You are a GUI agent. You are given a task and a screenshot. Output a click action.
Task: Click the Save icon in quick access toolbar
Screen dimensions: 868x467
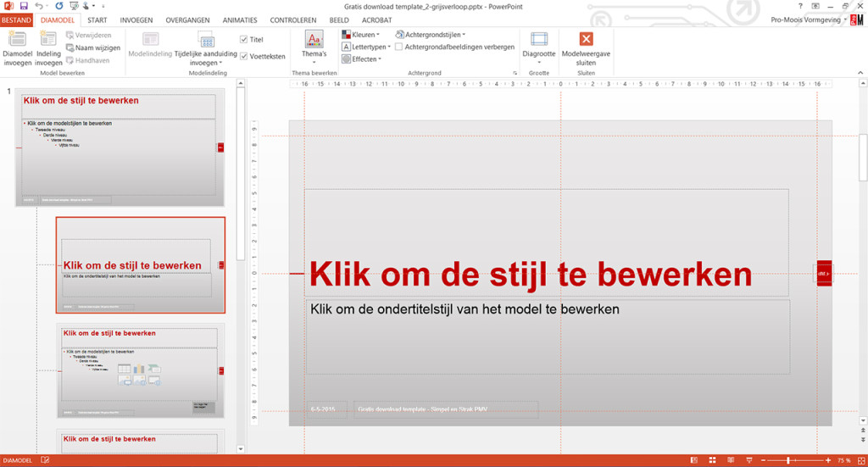tap(23, 6)
